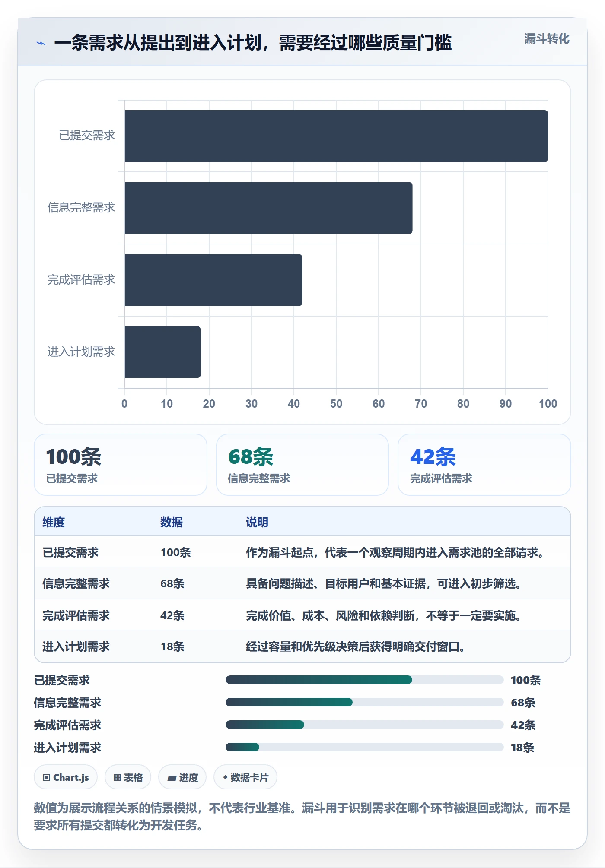The height and width of the screenshot is (868, 605).
Task: Click the 说明 column header
Action: (x=257, y=522)
